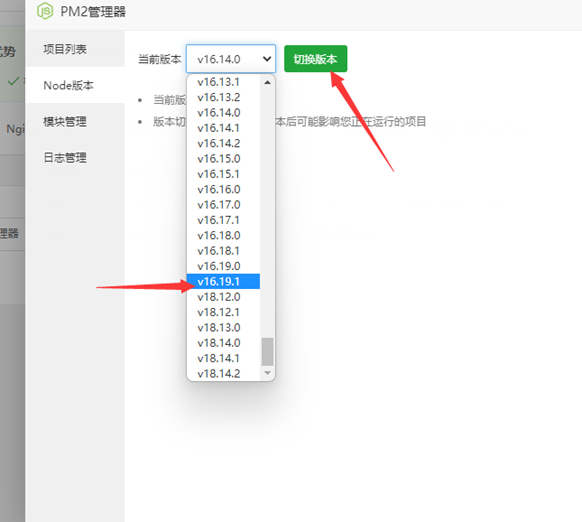The width and height of the screenshot is (582, 522).
Task: Select version v18.14.1 option
Action: click(x=223, y=358)
